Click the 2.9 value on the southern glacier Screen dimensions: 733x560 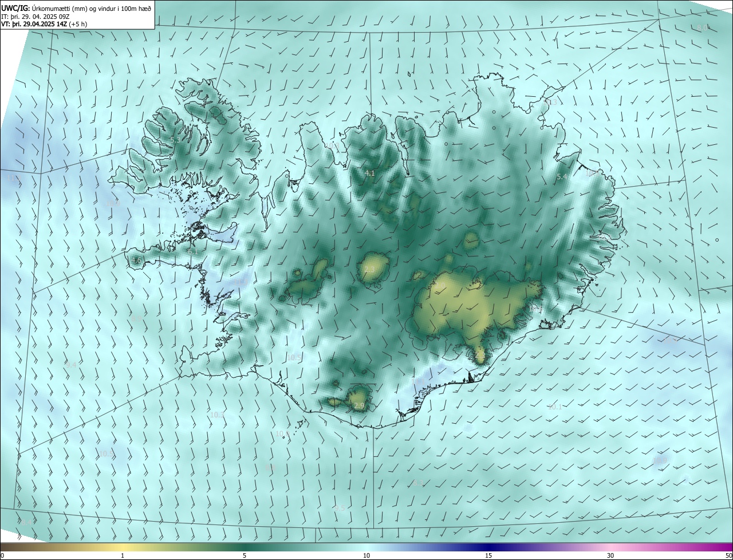click(x=359, y=406)
